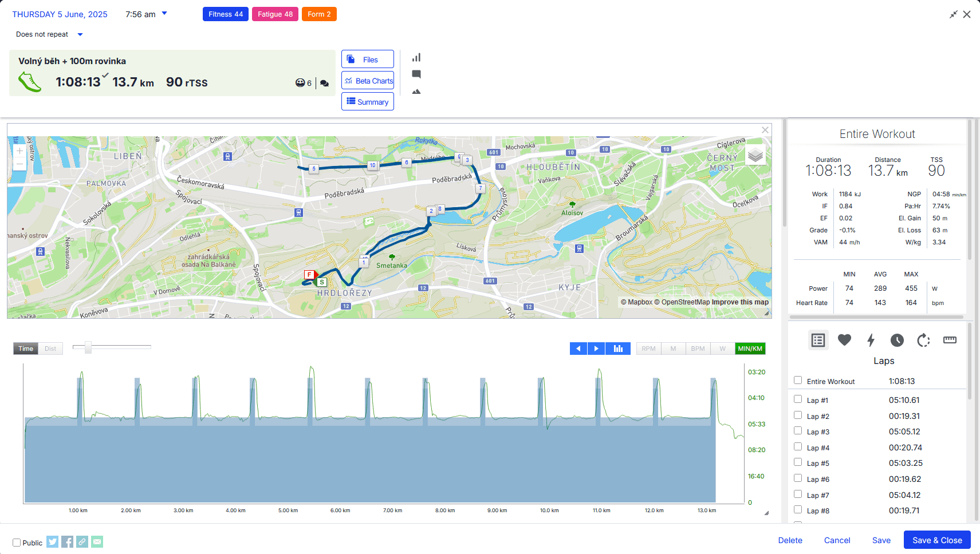
Task: Select the Lap #7 checkbox
Action: tap(798, 494)
